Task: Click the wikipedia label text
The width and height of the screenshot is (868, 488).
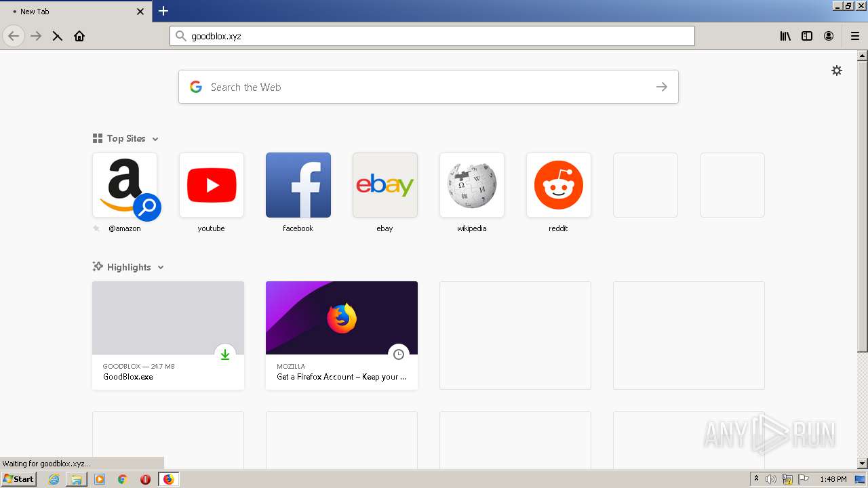Action: (472, 228)
